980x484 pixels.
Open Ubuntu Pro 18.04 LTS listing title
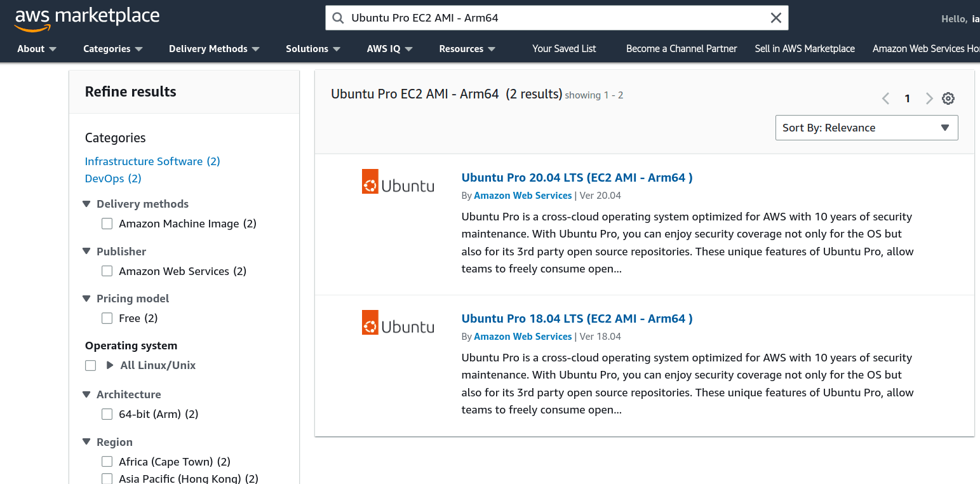[577, 319]
